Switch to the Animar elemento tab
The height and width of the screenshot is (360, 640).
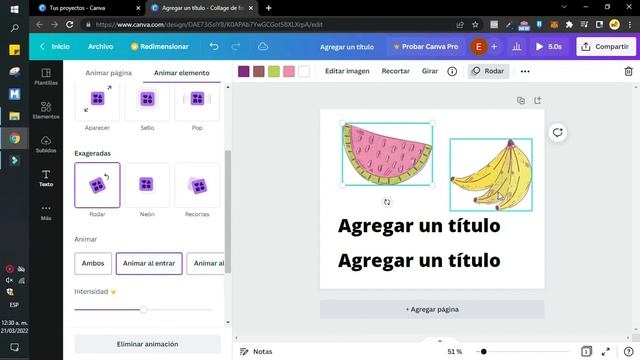(x=182, y=73)
